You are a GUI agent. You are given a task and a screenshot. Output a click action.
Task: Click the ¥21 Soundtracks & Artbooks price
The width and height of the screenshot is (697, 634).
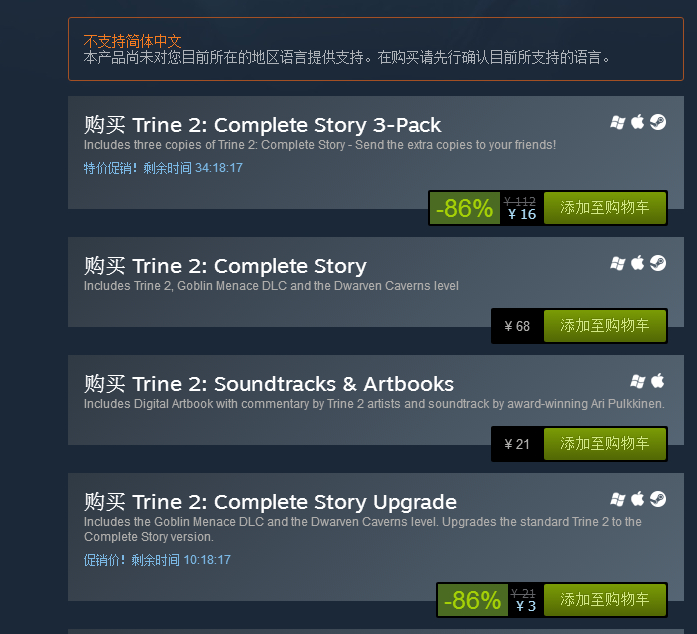pos(517,444)
